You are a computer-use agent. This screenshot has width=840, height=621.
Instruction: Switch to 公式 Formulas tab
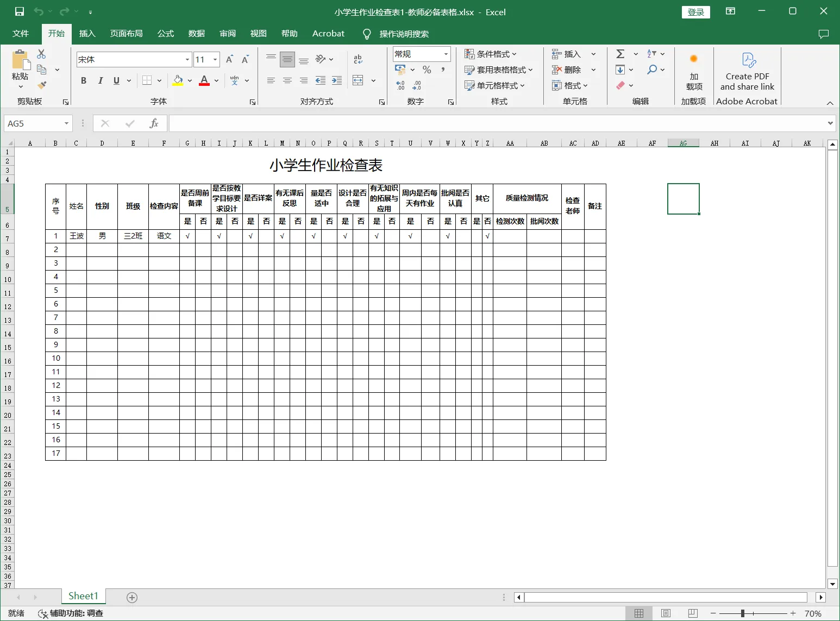tap(165, 34)
